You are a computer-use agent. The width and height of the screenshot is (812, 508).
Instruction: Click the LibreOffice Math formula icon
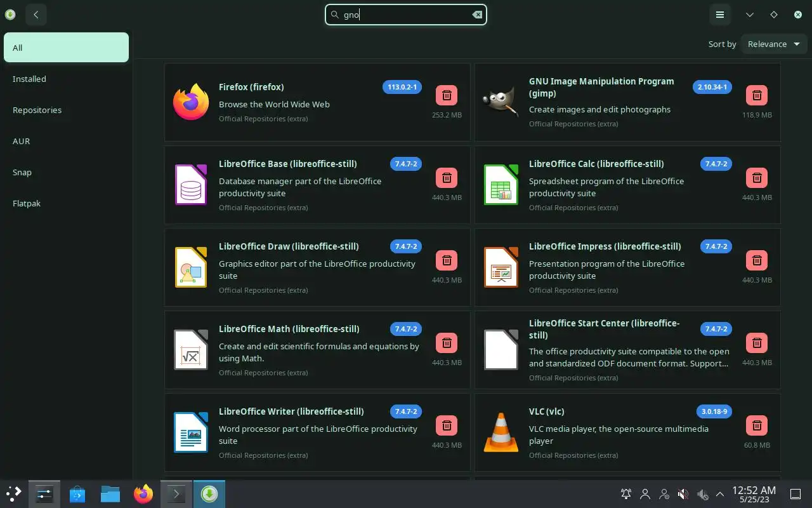pyautogui.click(x=191, y=350)
